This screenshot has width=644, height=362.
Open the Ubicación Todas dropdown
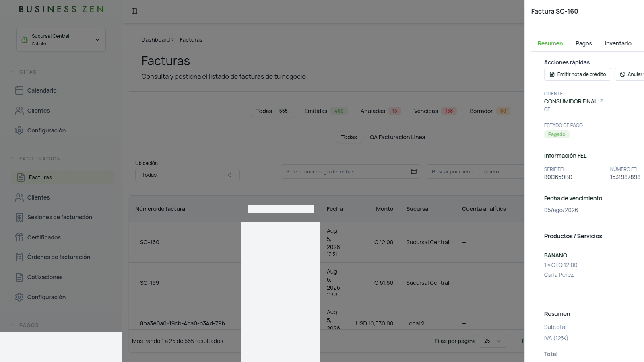[x=187, y=175]
